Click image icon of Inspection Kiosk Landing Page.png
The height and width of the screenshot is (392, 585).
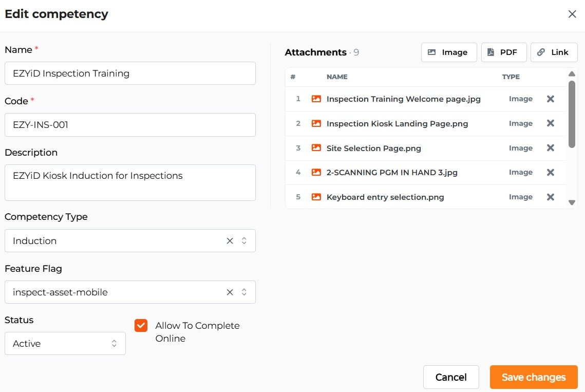(x=316, y=123)
